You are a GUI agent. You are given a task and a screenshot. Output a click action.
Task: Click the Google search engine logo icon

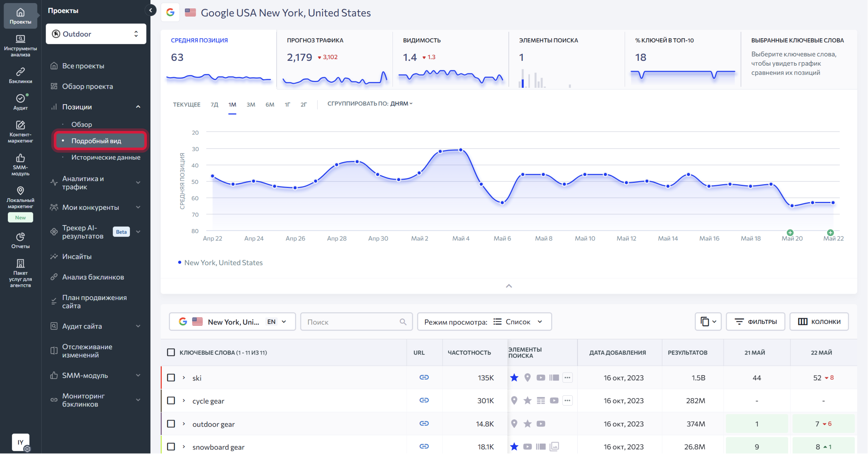tap(170, 12)
